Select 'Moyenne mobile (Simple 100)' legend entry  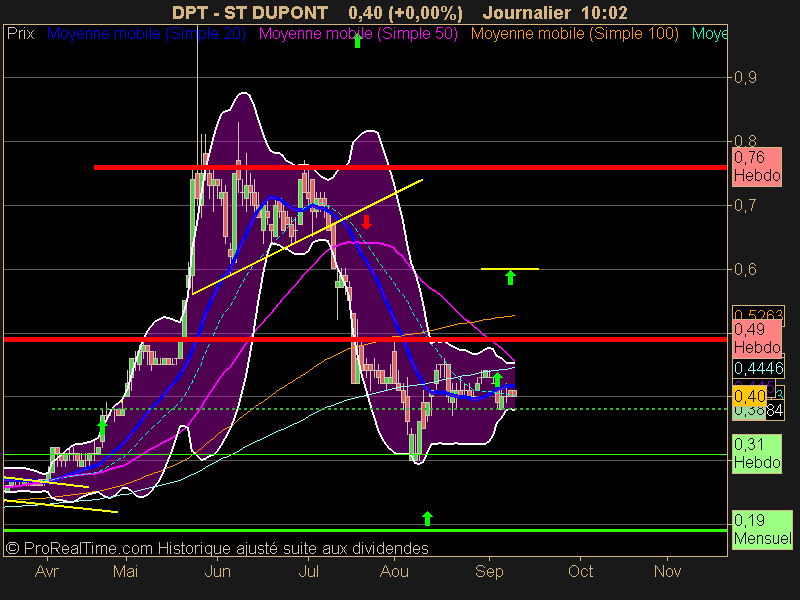pyautogui.click(x=574, y=34)
